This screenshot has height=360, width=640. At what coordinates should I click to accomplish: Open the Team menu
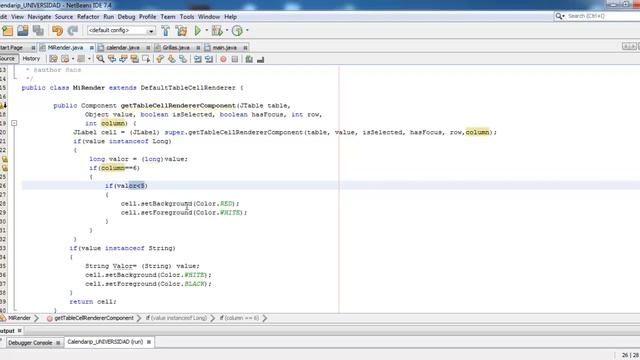point(168,17)
